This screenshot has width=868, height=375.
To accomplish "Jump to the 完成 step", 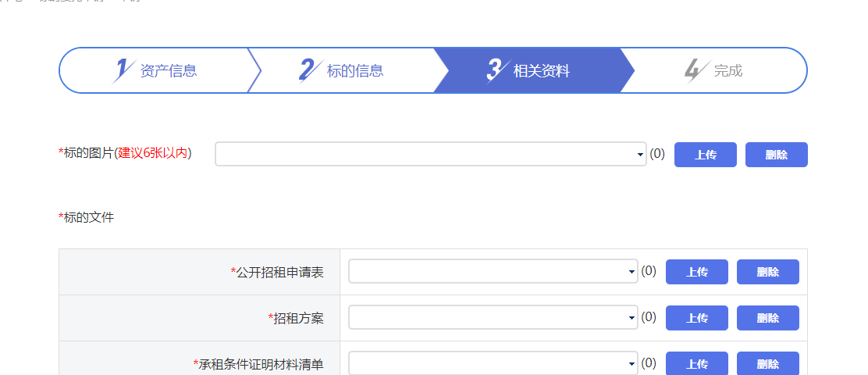I will click(728, 71).
